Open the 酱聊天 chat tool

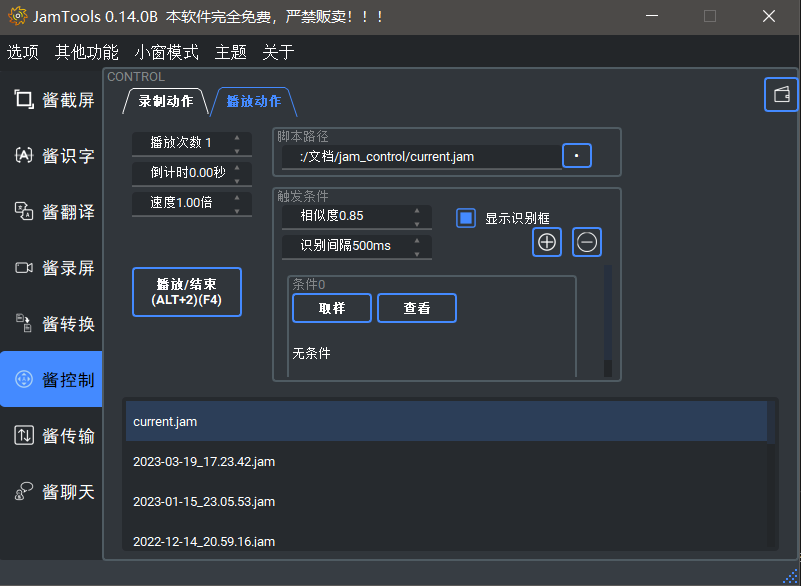coord(51,492)
